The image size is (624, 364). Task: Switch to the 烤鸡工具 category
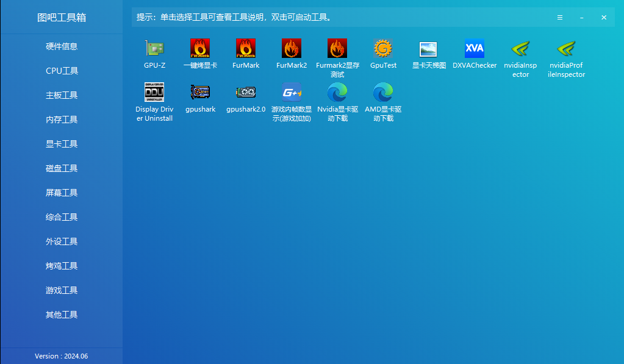coord(62,266)
